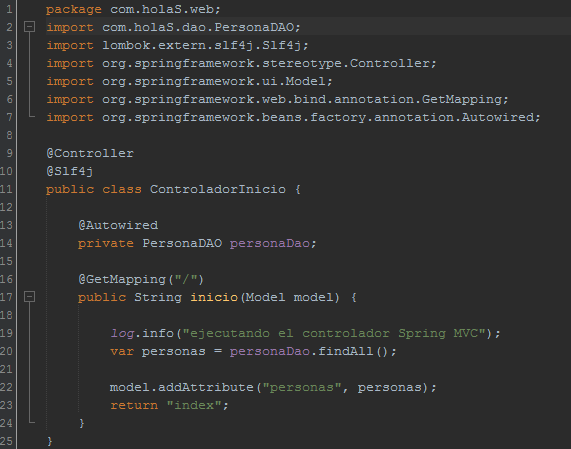Click 'com.holaS.dao.PersonaDAO;' import
This screenshot has width=571, height=449.
201,27
